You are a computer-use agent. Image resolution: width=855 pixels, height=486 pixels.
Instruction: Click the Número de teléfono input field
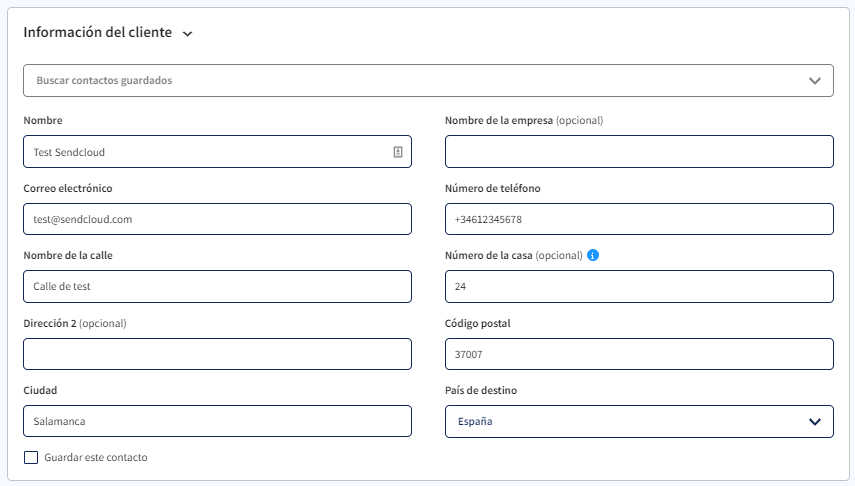click(x=639, y=219)
